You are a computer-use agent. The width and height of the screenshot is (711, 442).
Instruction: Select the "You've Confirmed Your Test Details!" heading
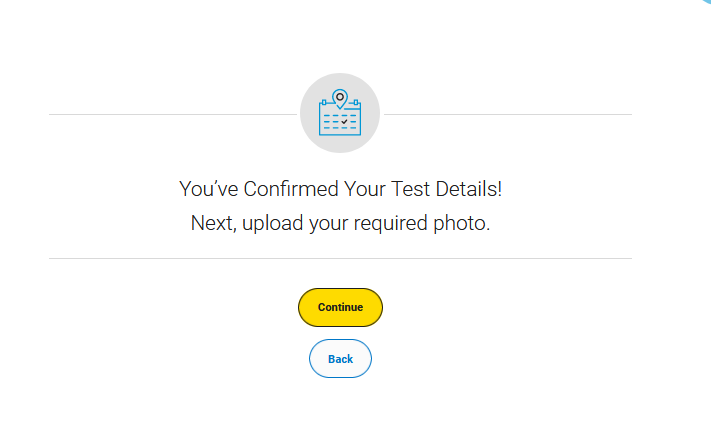click(x=340, y=189)
